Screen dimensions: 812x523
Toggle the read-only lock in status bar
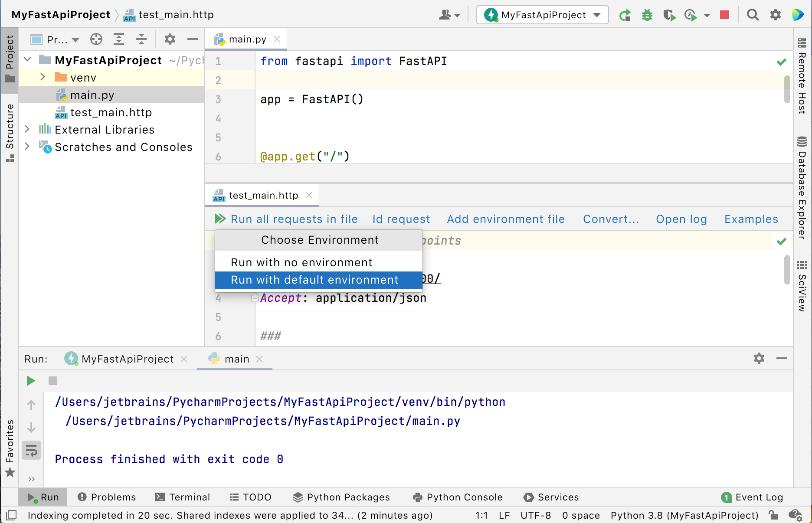[x=774, y=515]
